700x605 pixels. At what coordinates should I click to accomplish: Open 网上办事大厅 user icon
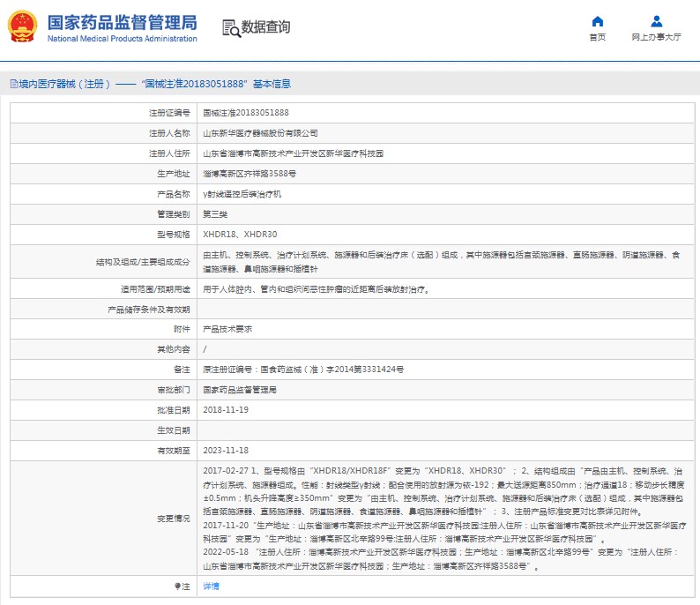coord(656,21)
